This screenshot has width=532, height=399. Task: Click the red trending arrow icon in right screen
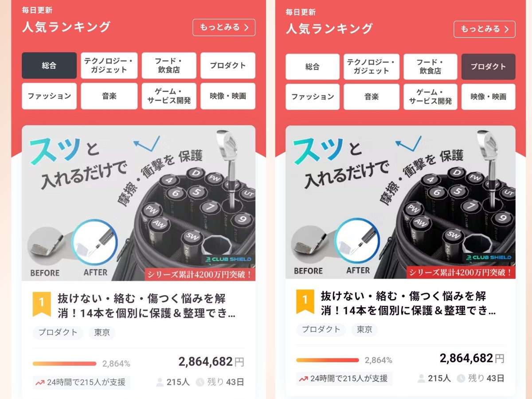click(303, 379)
